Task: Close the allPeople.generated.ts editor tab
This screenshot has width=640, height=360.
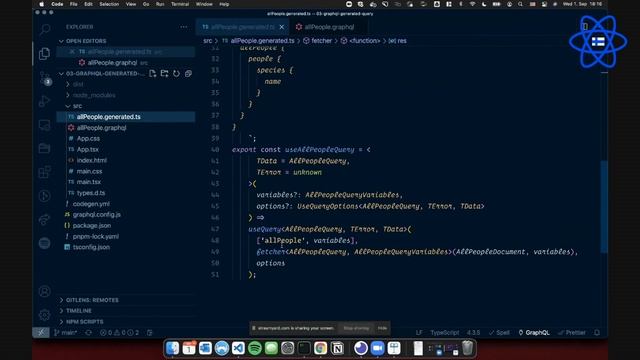Action: coord(282,27)
